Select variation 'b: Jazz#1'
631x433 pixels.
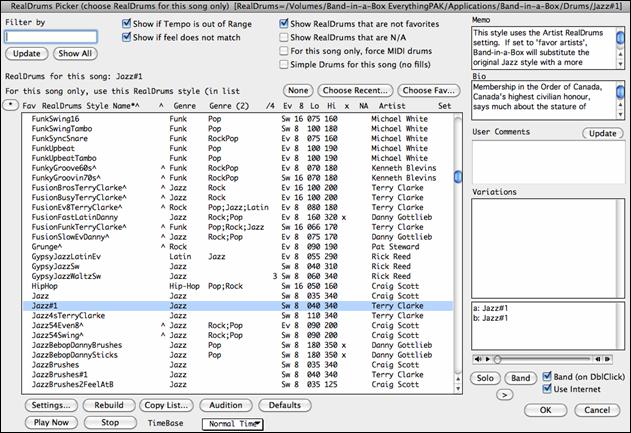[490, 318]
